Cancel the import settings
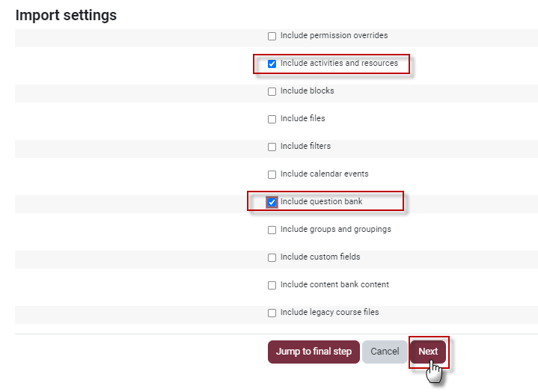 coord(385,352)
